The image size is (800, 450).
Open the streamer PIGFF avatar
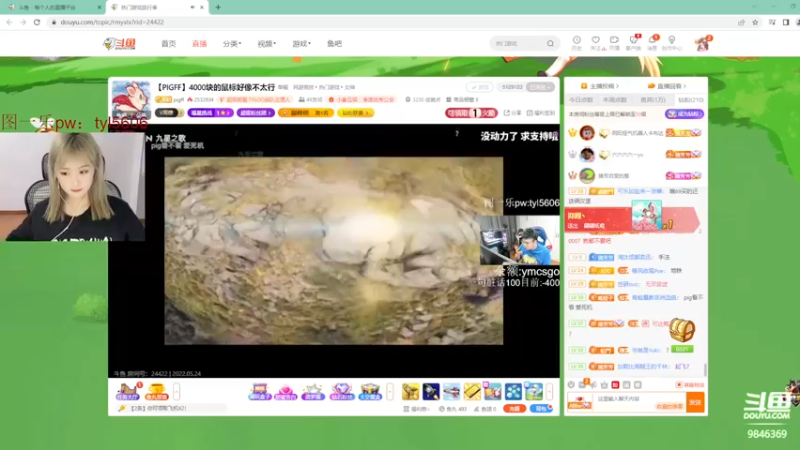point(131,99)
